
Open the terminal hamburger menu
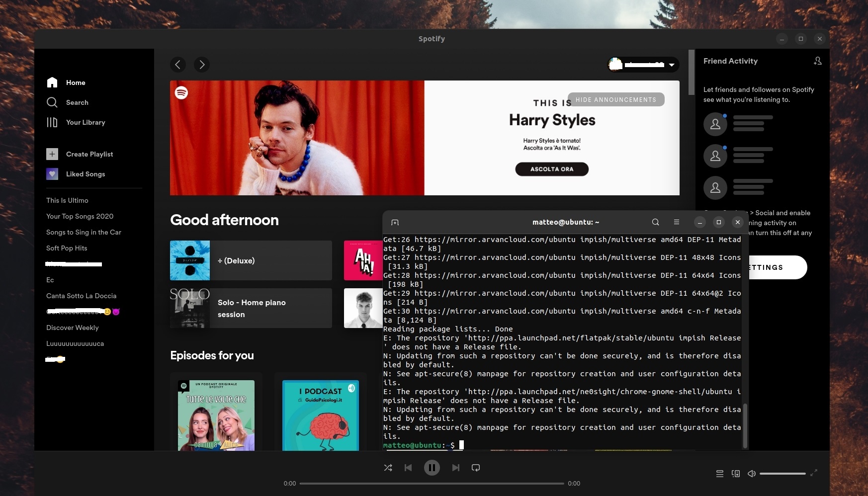point(676,222)
